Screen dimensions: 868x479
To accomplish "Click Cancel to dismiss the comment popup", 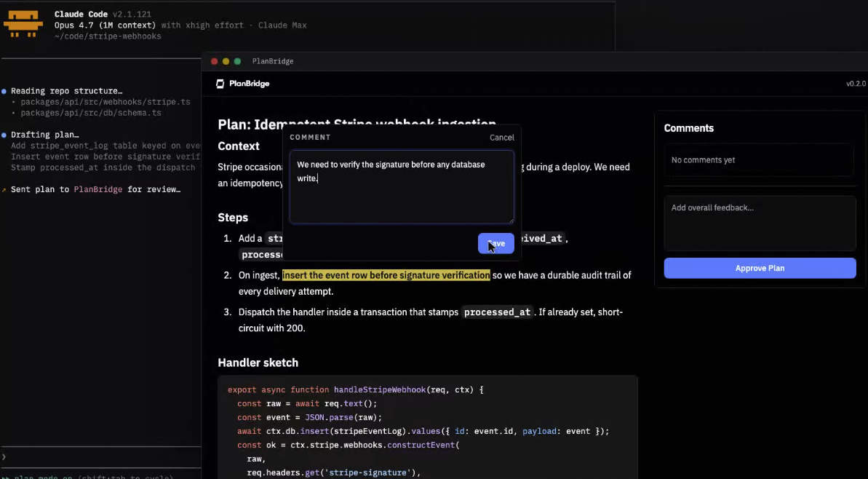I will [501, 137].
